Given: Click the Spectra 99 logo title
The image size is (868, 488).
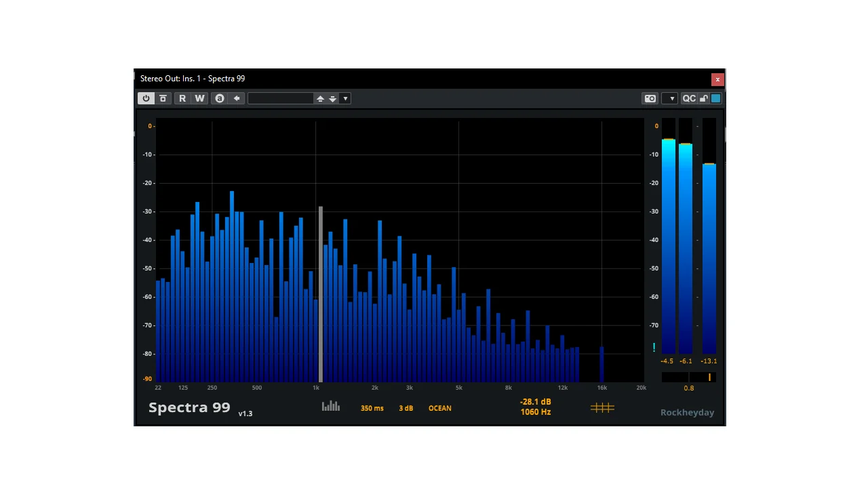Looking at the screenshot, I should coord(189,407).
